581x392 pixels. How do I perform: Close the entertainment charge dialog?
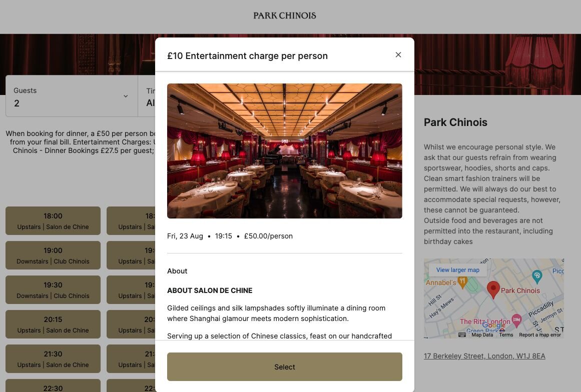point(398,55)
